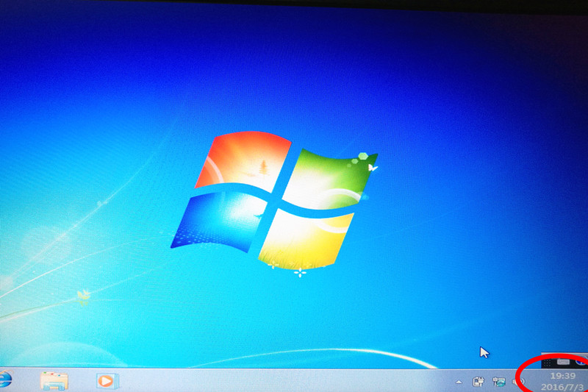Screen dimensions: 588x392
Task: Open the Windows Explorer folder icon
Action: [54, 380]
